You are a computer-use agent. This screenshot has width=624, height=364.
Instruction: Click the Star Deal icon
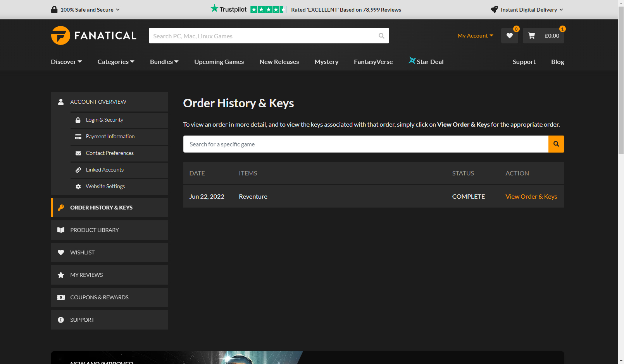click(x=412, y=61)
